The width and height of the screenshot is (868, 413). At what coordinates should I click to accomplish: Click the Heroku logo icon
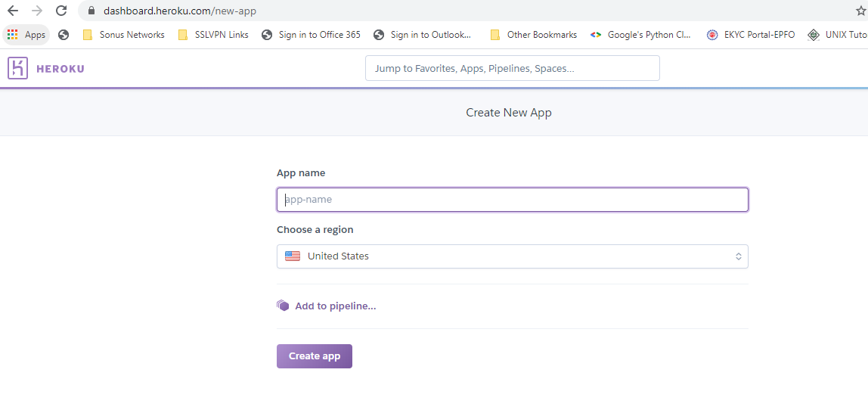[x=17, y=68]
